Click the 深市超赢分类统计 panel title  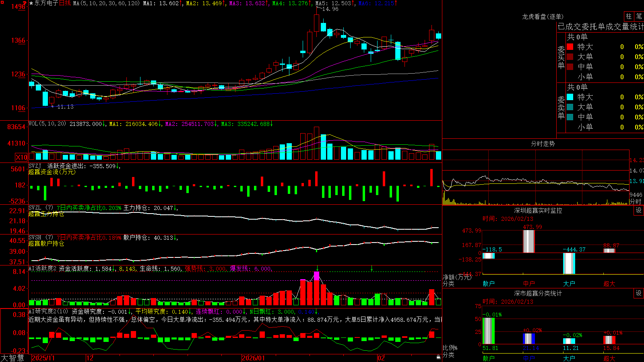[x=538, y=293]
